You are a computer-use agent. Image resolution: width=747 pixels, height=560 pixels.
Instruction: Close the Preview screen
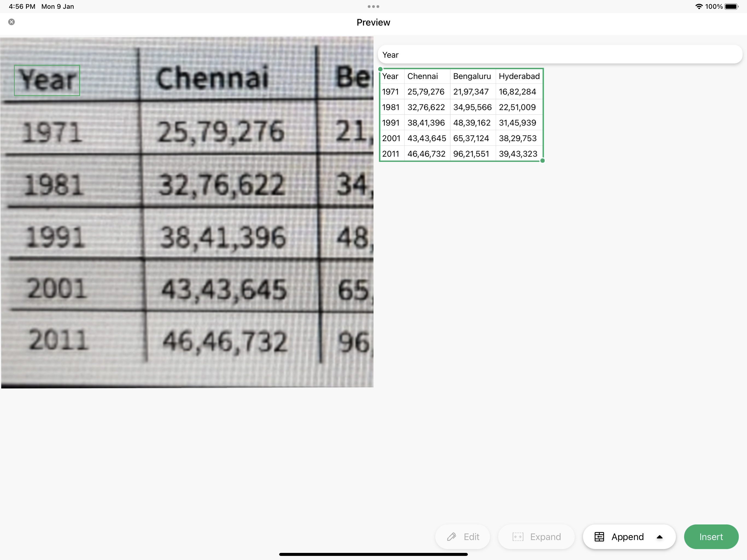point(11,22)
